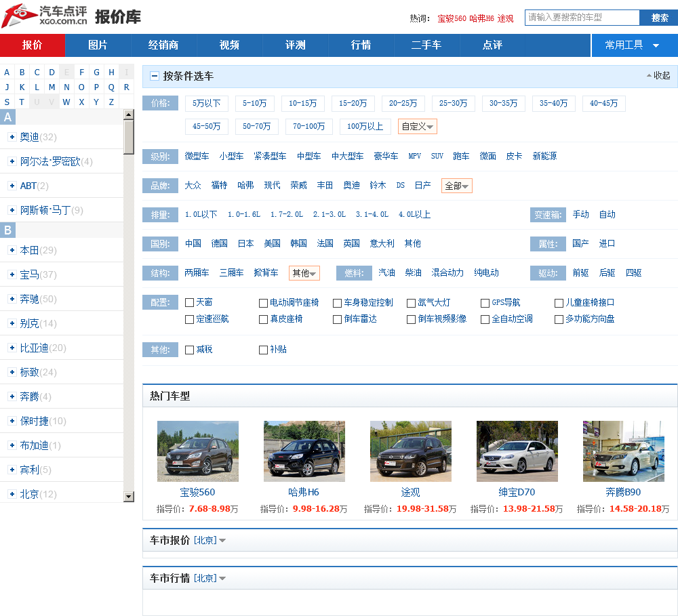Open the 自定义 price dropdown
This screenshot has height=616, width=678.
point(417,126)
